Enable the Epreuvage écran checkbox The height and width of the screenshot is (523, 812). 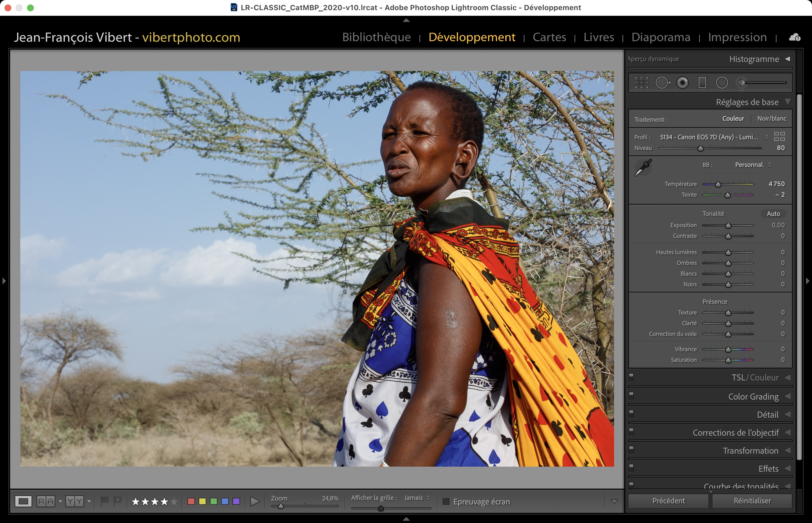click(x=446, y=502)
